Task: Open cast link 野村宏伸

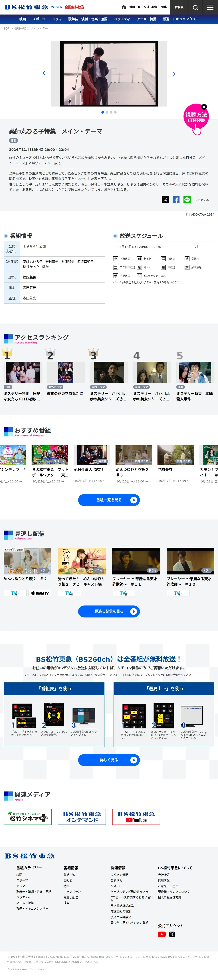Action: point(52,262)
